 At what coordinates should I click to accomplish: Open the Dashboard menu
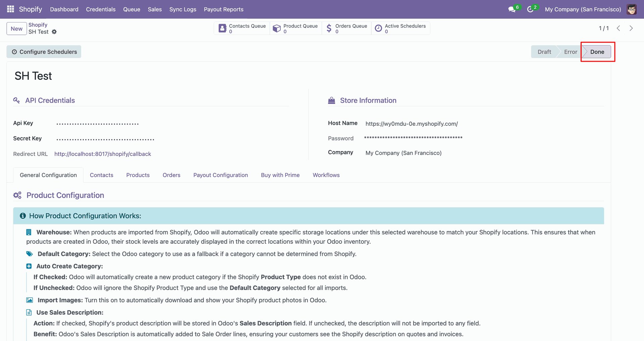pos(64,9)
